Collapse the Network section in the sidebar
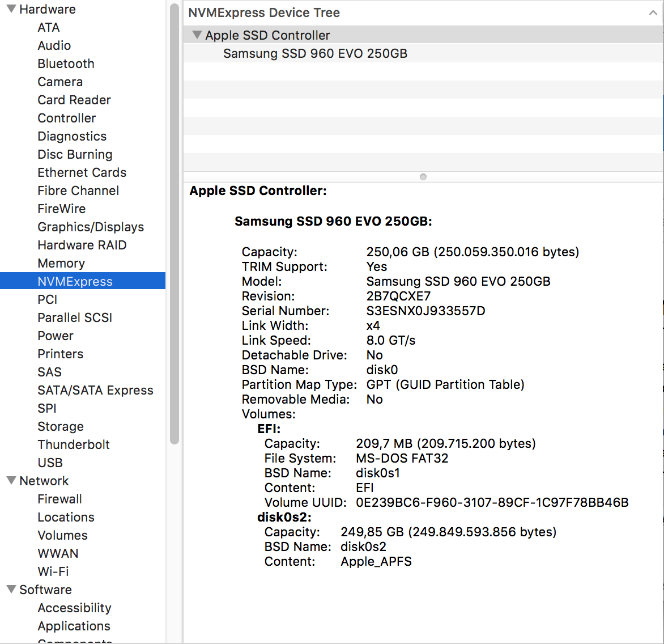Screen dimensions: 664x644 [x=10, y=481]
